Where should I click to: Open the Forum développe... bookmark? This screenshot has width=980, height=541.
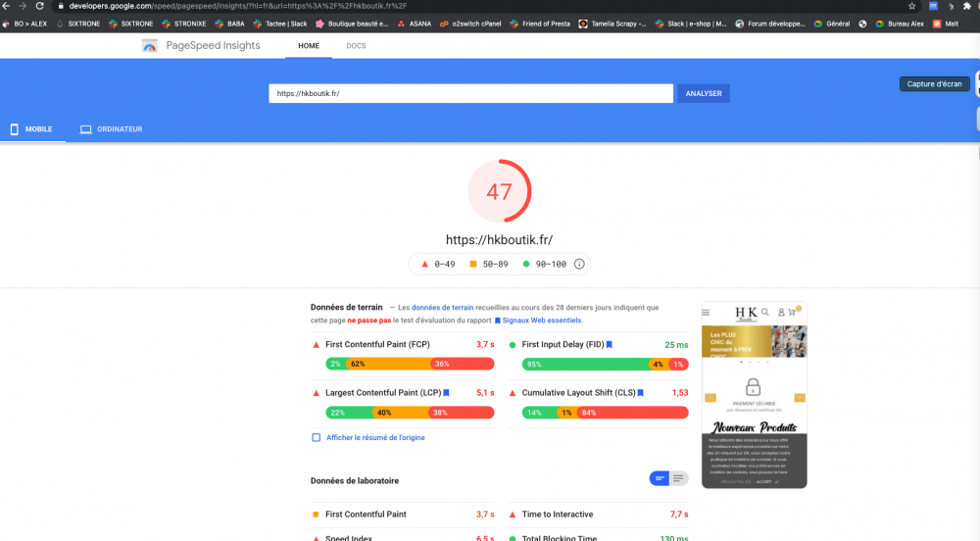point(770,24)
